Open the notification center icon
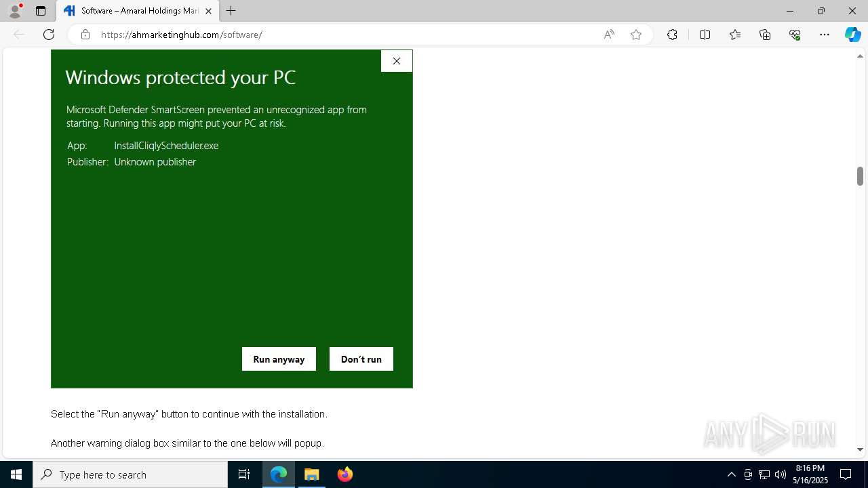The width and height of the screenshot is (868, 488). [846, 474]
